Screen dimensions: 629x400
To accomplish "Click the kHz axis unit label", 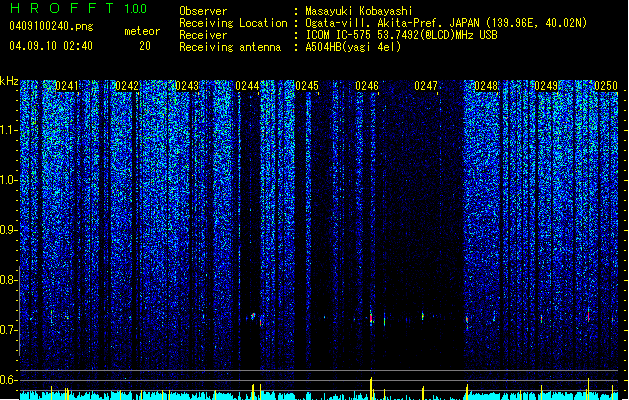I will click(9, 81).
